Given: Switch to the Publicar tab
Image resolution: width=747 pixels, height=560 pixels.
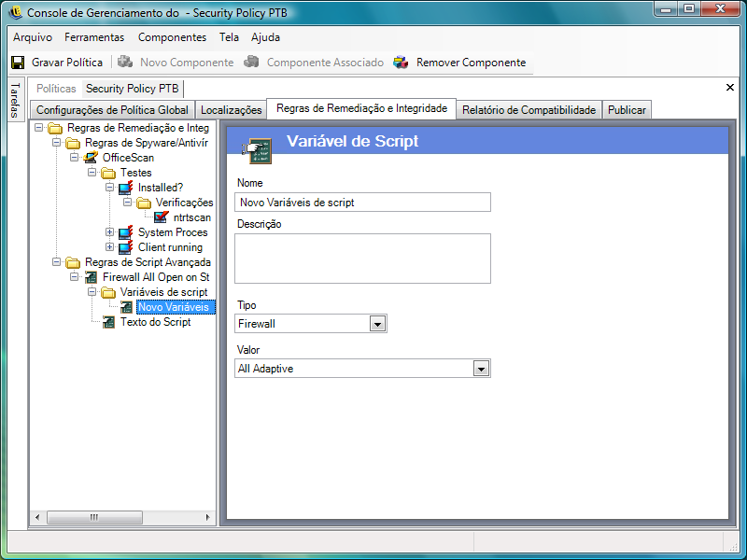Looking at the screenshot, I should (x=627, y=110).
